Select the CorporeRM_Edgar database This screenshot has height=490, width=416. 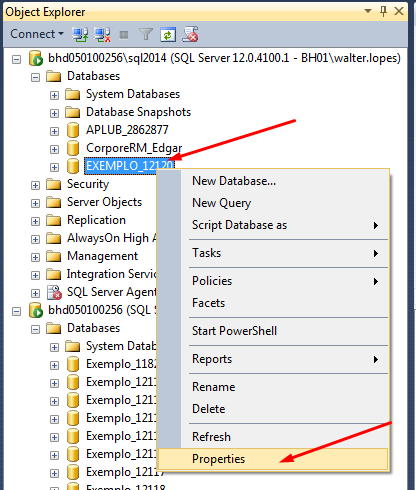[134, 148]
